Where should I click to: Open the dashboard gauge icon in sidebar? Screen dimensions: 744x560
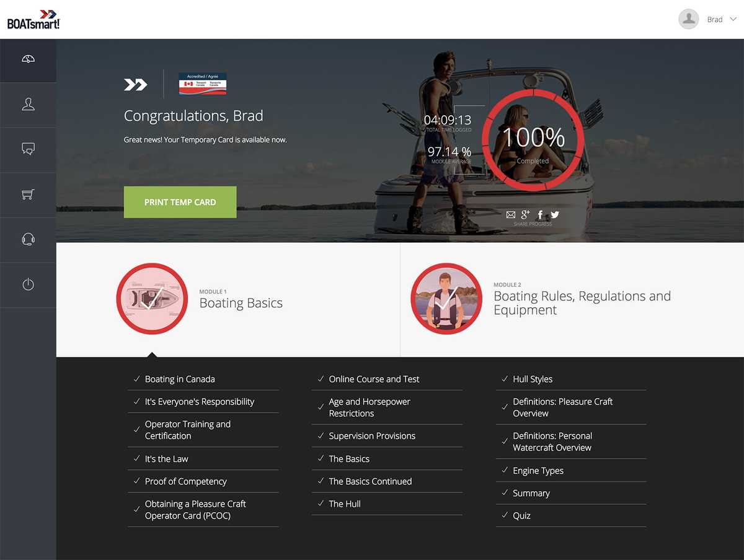28,59
